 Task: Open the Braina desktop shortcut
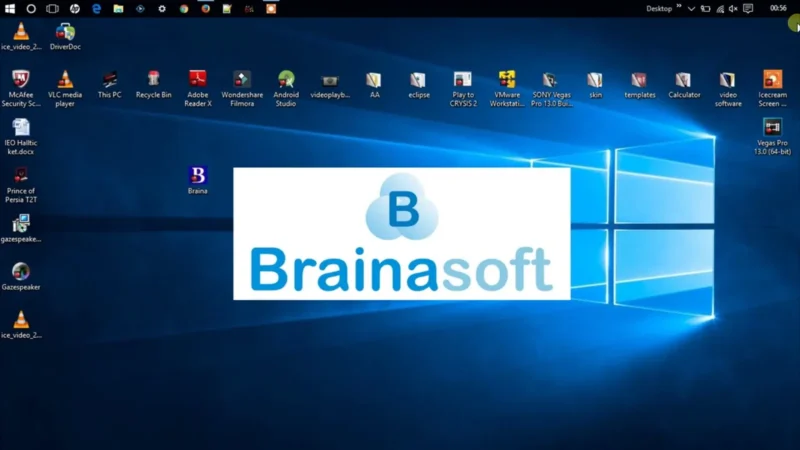197,180
